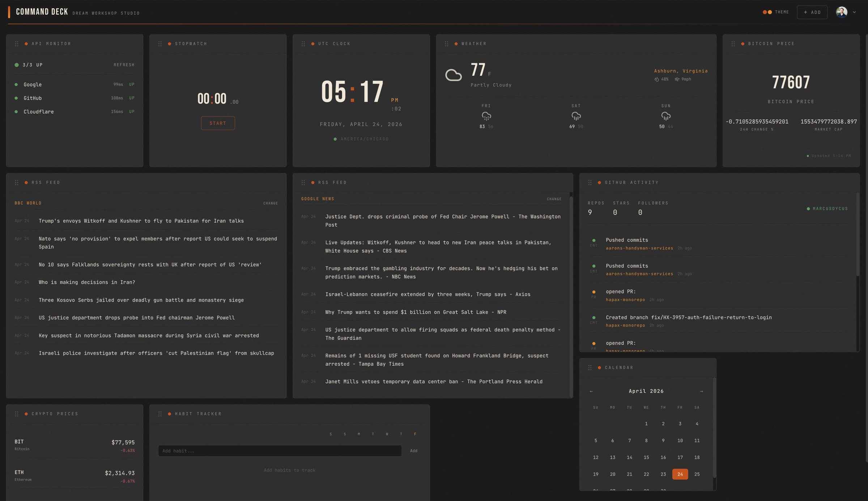Click the green status dot next to GitHub
The width and height of the screenshot is (868, 501).
click(x=16, y=98)
